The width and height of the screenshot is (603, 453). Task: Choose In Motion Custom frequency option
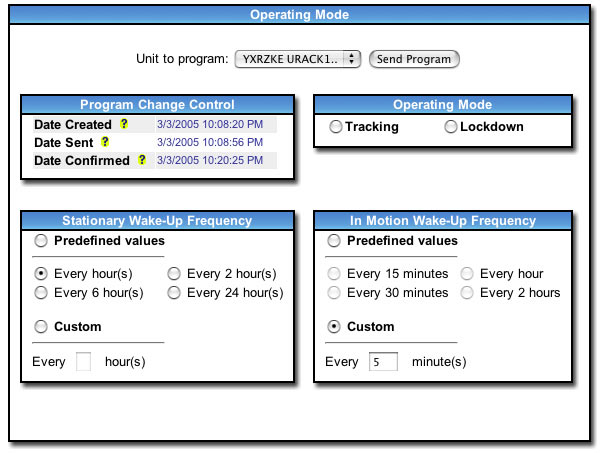(334, 327)
